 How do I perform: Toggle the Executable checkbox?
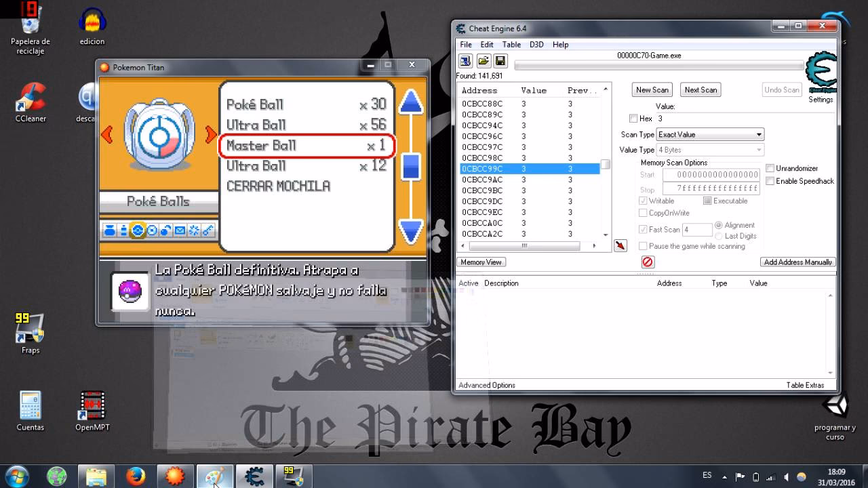[707, 201]
